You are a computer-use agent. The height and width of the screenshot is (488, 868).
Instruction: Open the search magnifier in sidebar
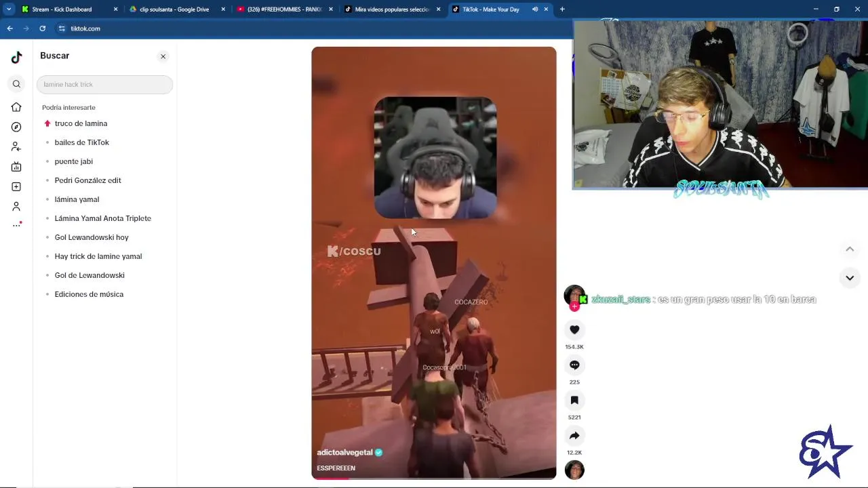pyautogui.click(x=16, y=84)
